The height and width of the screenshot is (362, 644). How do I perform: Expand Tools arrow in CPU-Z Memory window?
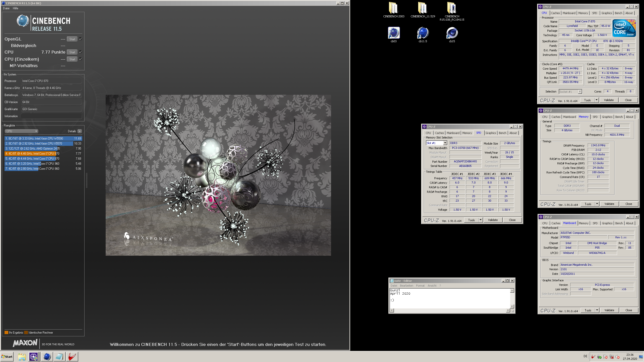click(x=597, y=204)
